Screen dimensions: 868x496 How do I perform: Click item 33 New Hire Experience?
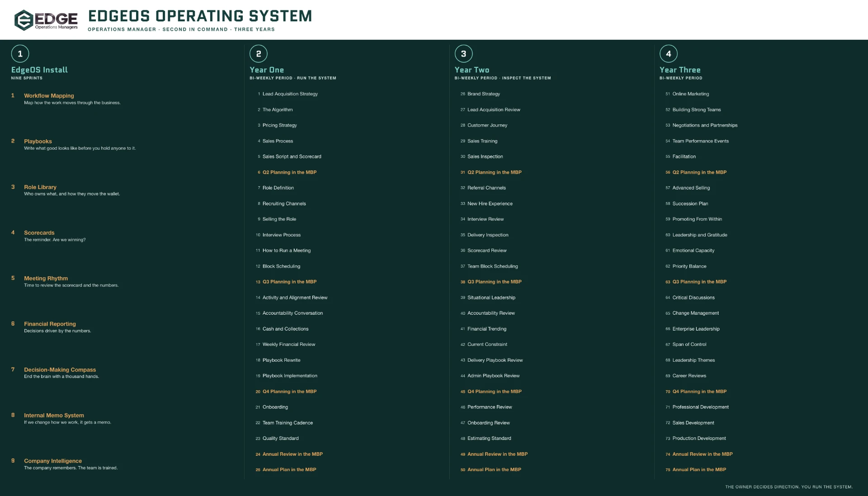[x=486, y=204]
